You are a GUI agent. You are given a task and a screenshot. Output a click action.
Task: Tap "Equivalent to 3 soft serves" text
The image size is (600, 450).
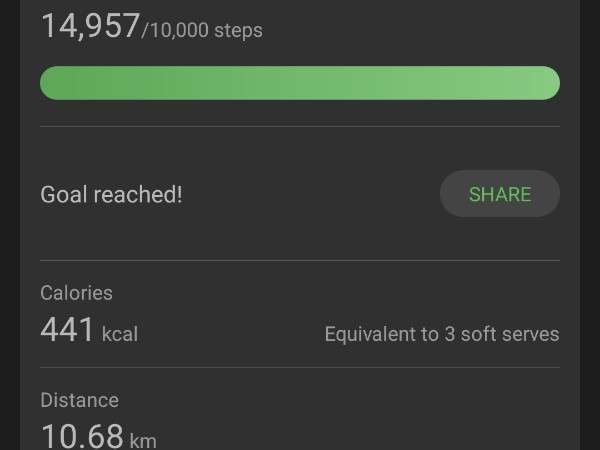tap(441, 334)
